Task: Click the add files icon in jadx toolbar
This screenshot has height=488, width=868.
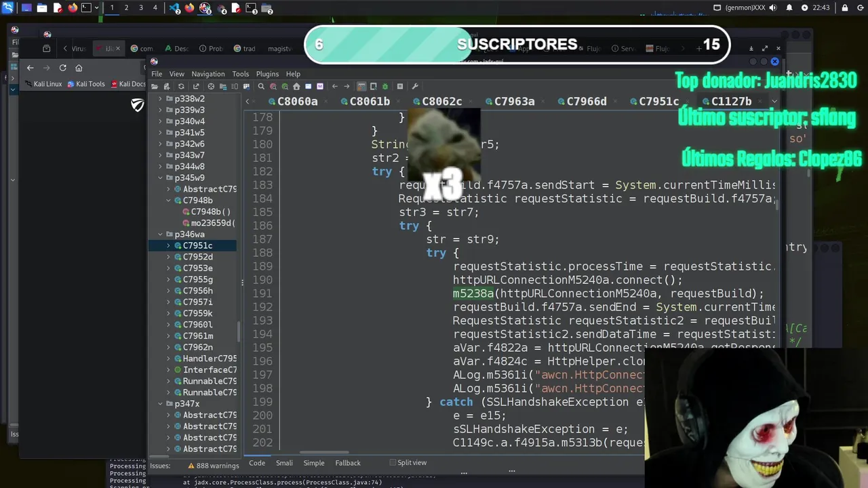Action: [167, 86]
